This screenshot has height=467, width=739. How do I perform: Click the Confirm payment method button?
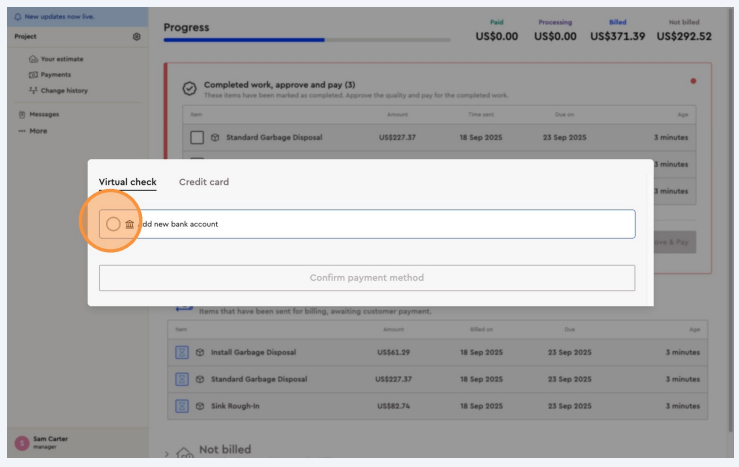click(x=366, y=278)
